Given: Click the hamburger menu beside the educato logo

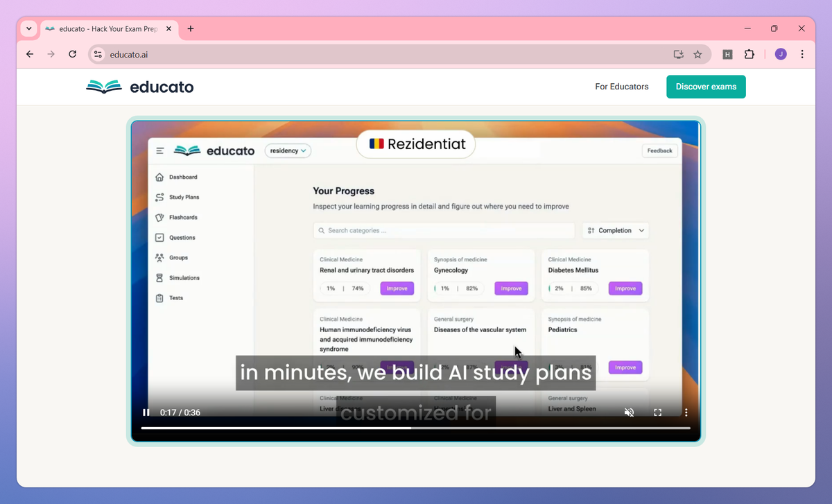Looking at the screenshot, I should tap(159, 150).
